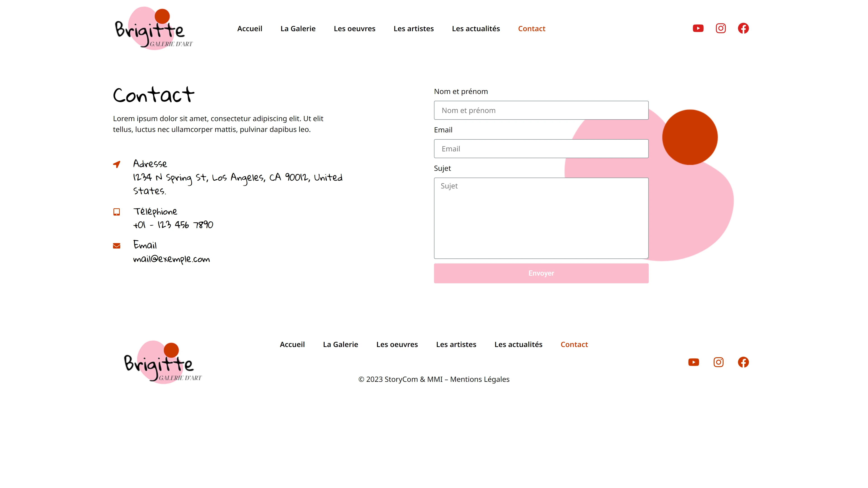Image resolution: width=868 pixels, height=488 pixels.
Task: Click the 1234 N Spring St address text
Action: point(238,184)
